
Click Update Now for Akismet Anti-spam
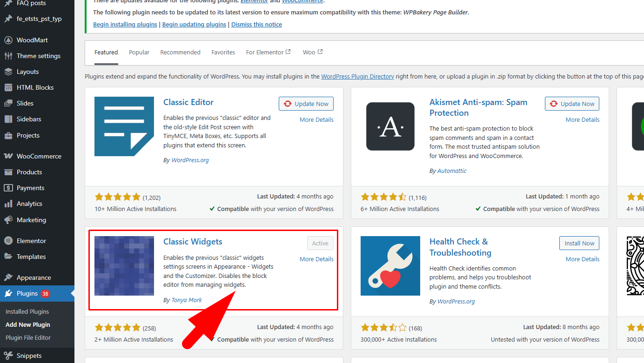tap(572, 104)
